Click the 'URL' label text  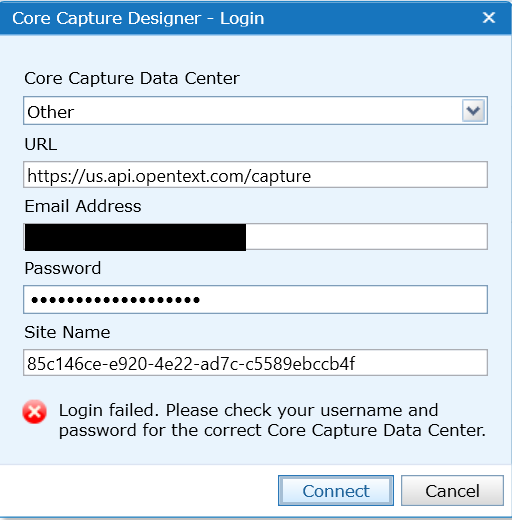pos(41,144)
